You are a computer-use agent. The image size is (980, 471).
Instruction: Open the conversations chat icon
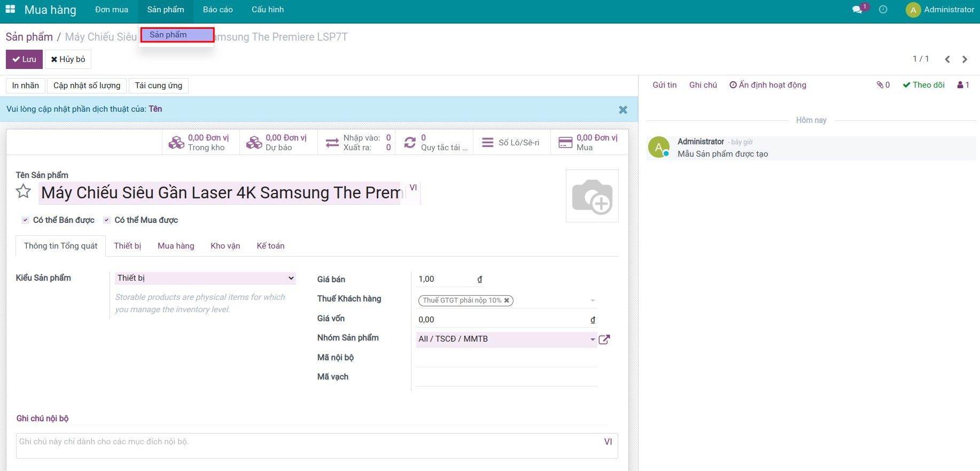(857, 10)
